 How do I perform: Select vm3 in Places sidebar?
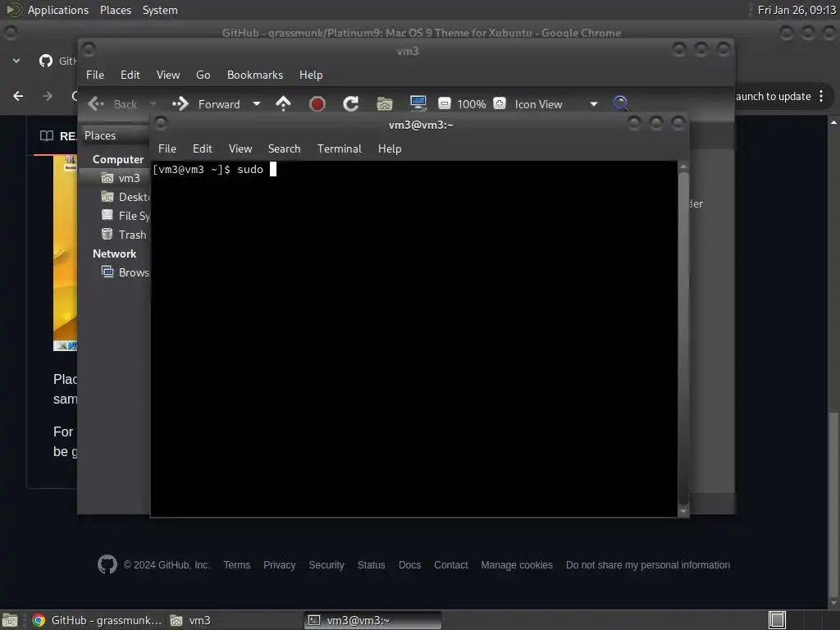pos(115,178)
